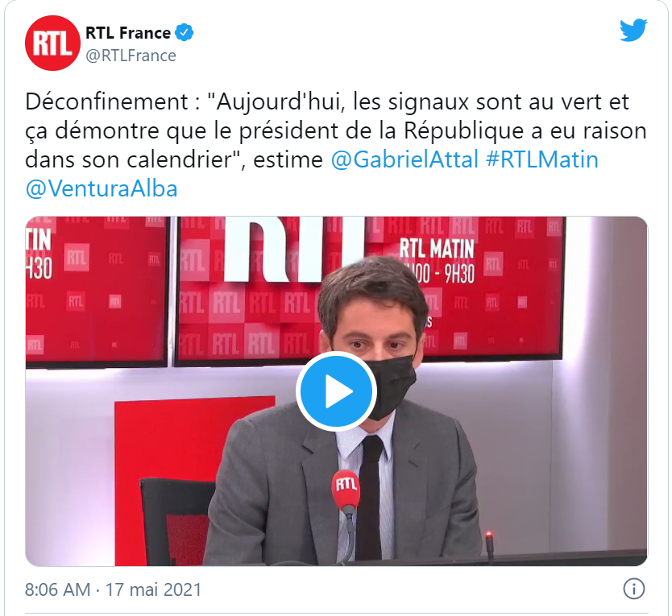Open the tweet info icon
672x616 pixels.
pyautogui.click(x=633, y=589)
